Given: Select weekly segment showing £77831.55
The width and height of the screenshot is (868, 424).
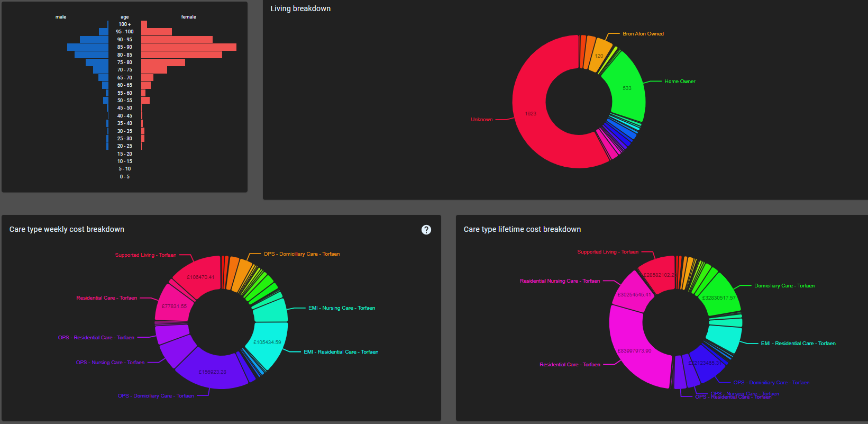Looking at the screenshot, I should [173, 306].
